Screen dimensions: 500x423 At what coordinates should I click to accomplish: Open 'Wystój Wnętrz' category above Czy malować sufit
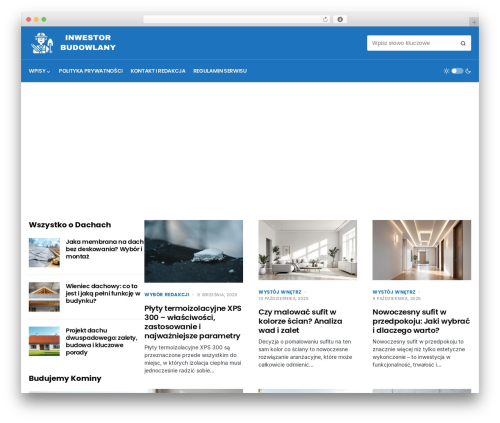coord(280,292)
